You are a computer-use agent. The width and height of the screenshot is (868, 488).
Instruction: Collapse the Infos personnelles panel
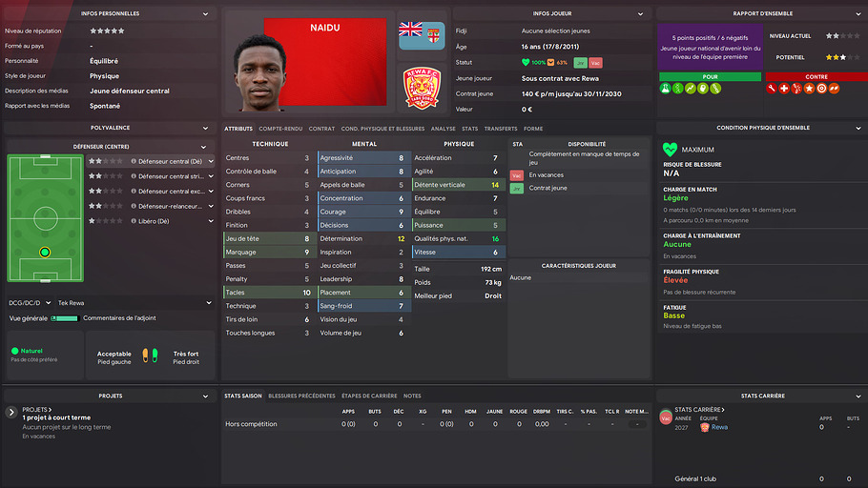[x=205, y=14]
